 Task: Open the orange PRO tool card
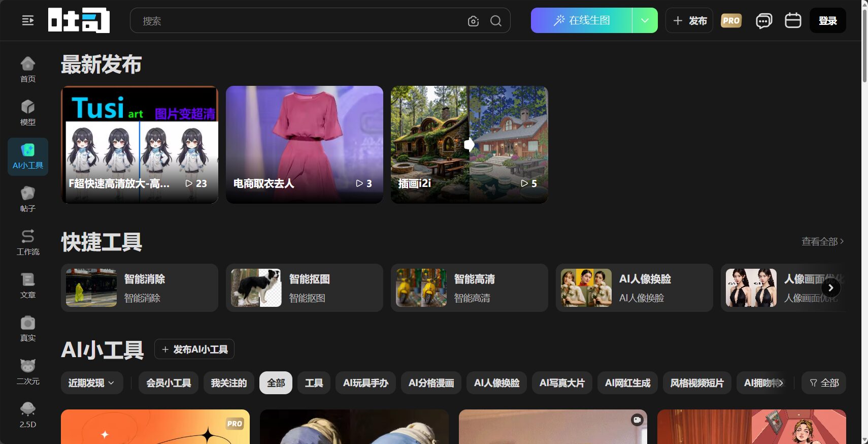pyautogui.click(x=155, y=427)
